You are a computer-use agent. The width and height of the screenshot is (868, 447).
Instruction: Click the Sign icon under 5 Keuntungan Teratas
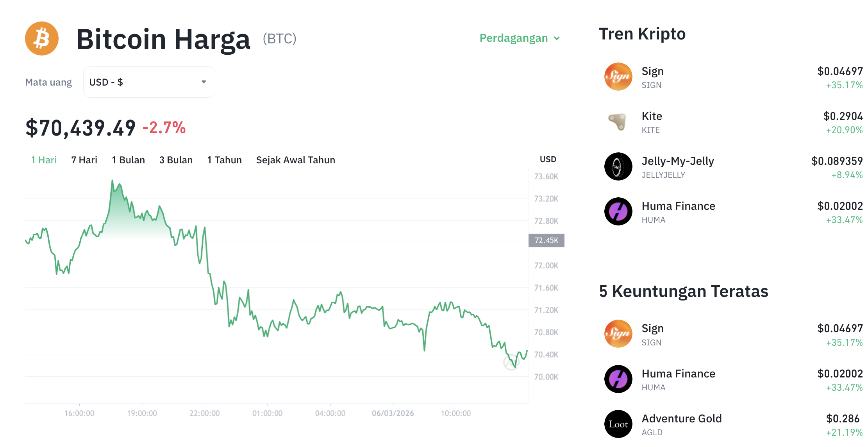618,334
